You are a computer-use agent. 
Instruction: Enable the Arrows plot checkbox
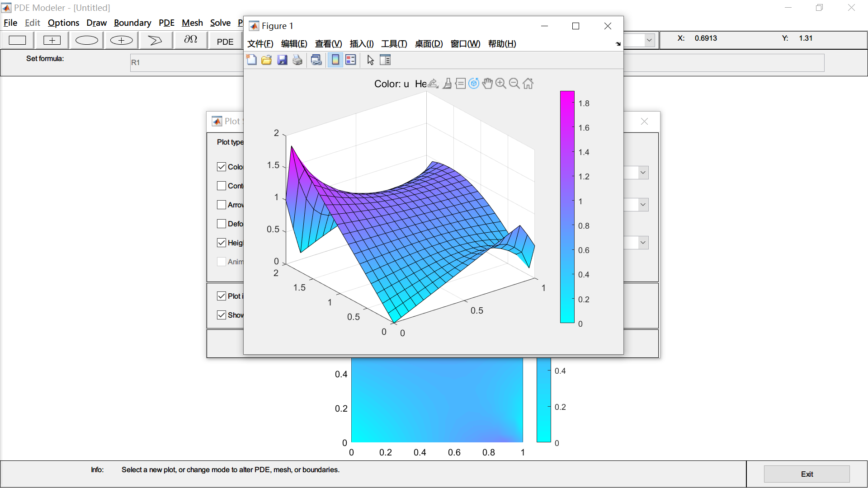(x=221, y=205)
